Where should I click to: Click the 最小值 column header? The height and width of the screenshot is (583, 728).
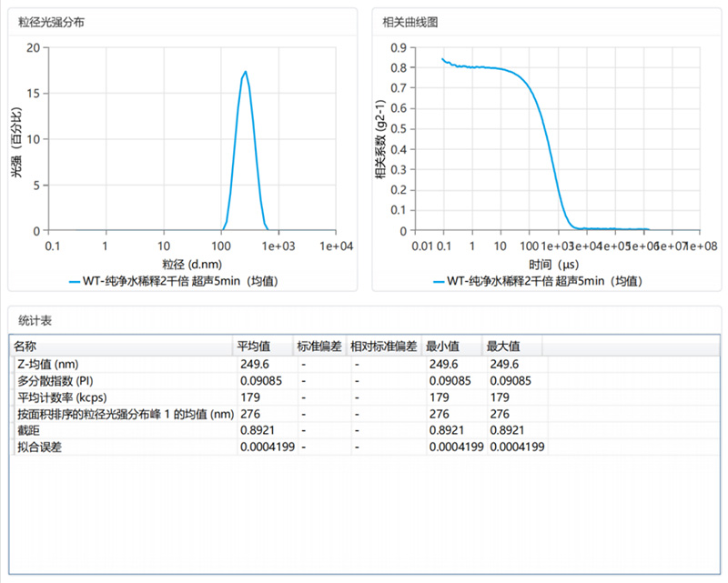point(442,347)
